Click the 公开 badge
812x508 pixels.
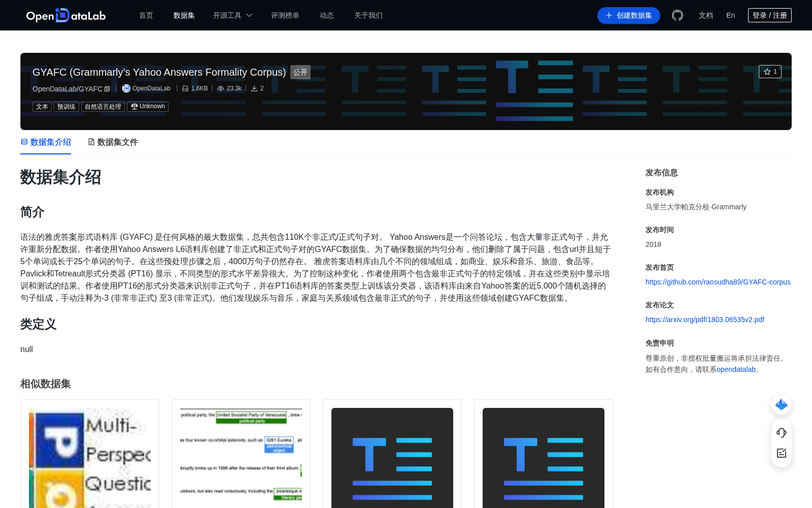pos(300,72)
